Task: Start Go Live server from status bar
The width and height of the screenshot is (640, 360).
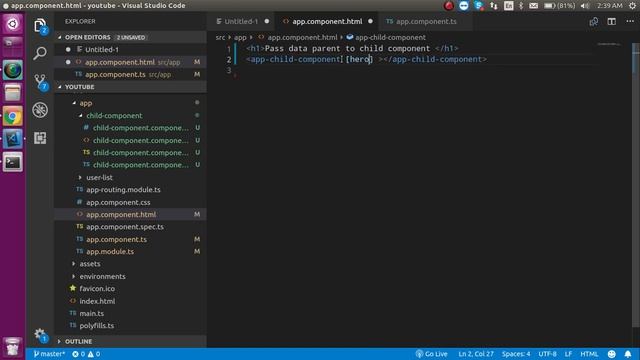Action: tap(431, 354)
